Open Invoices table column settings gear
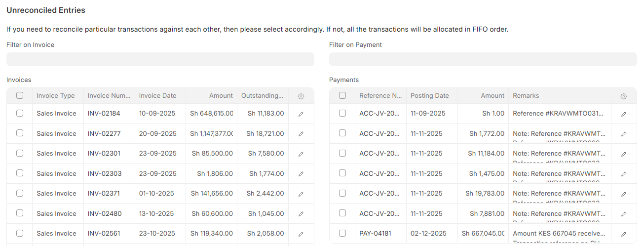The height and width of the screenshot is (246, 644). [x=301, y=96]
